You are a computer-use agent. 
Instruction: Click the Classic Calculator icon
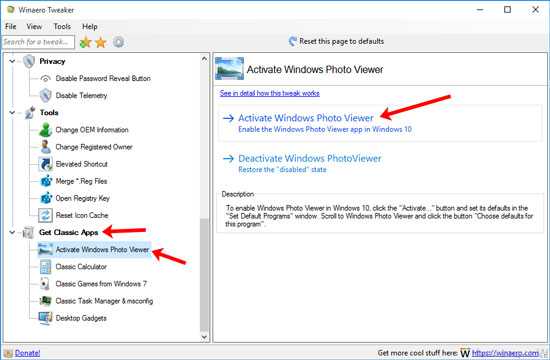coord(46,267)
